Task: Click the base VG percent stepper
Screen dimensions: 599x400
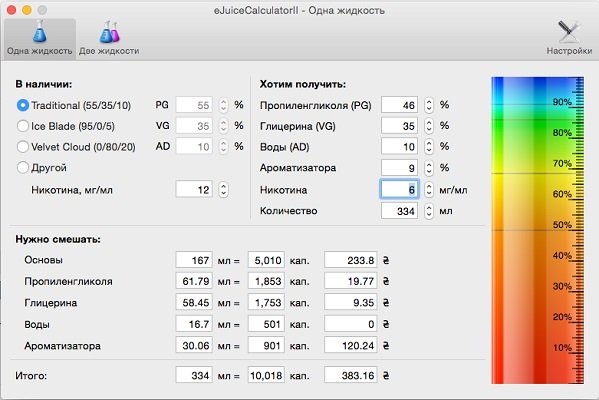Action: pos(223,126)
